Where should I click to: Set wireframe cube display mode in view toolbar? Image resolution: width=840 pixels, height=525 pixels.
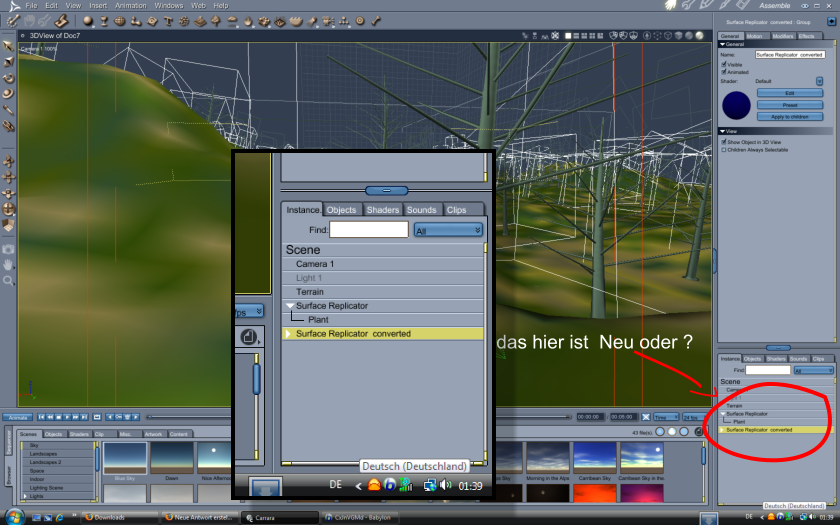click(668, 36)
